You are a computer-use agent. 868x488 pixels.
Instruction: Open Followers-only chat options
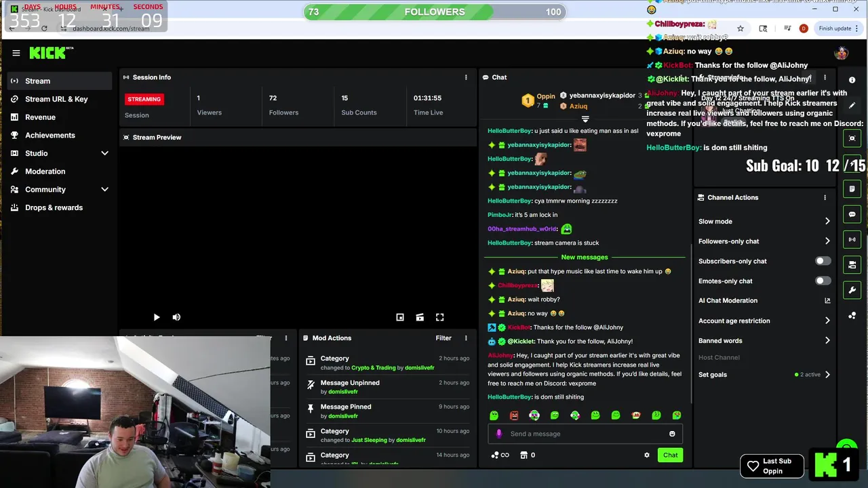tap(764, 241)
